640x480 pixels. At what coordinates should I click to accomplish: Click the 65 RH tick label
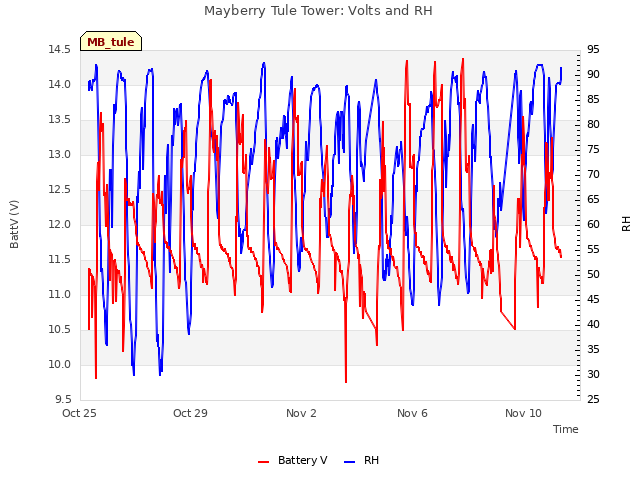click(x=593, y=200)
